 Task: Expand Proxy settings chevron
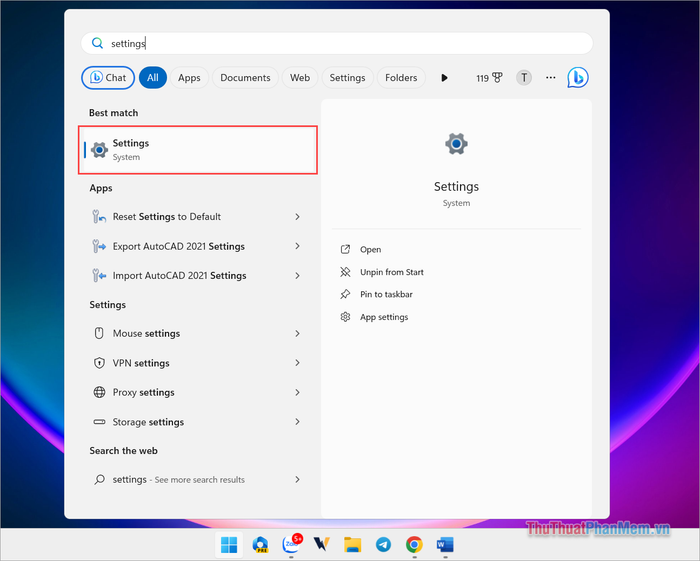pyautogui.click(x=297, y=392)
